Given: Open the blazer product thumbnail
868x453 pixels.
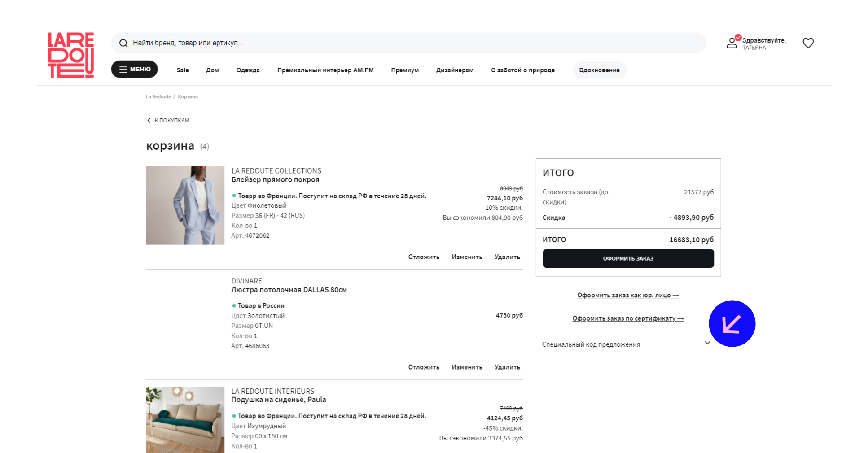Looking at the screenshot, I should [185, 205].
